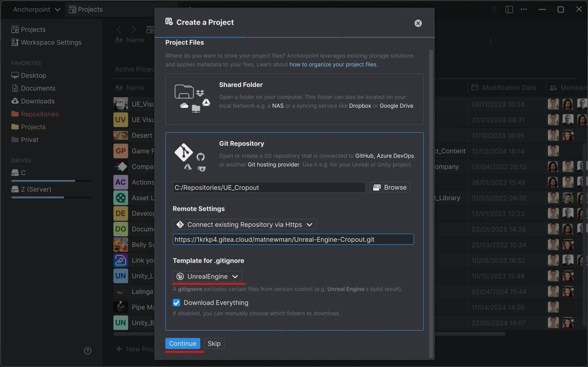
Task: Disable the Download Everything checkbox
Action: click(176, 302)
